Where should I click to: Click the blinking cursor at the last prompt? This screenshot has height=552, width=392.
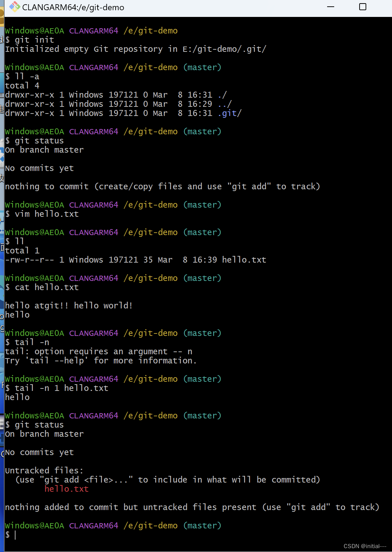point(15,535)
